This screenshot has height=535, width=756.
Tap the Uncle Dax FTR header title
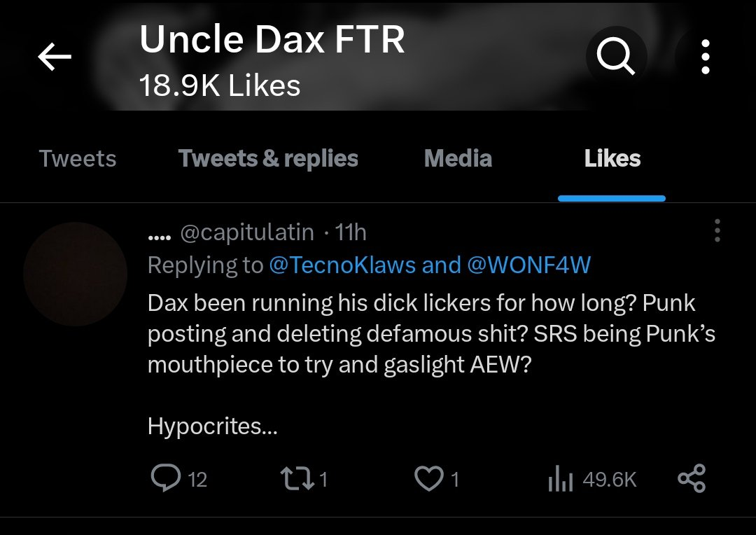pyautogui.click(x=272, y=41)
